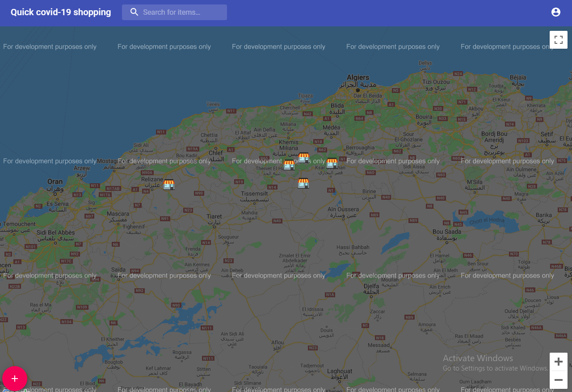Zoom in on the map

coord(559,362)
